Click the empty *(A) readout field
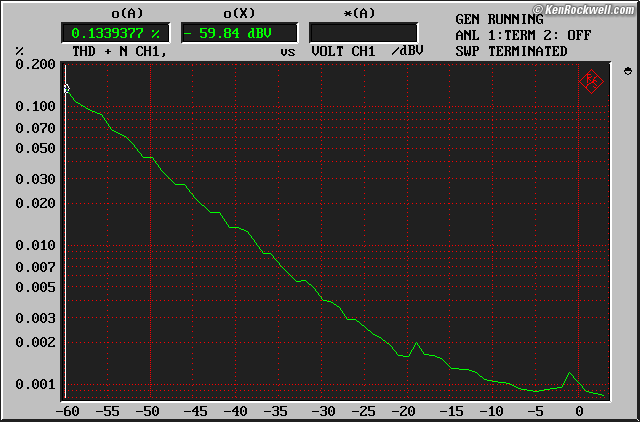The height and width of the screenshot is (422, 640). (363, 33)
